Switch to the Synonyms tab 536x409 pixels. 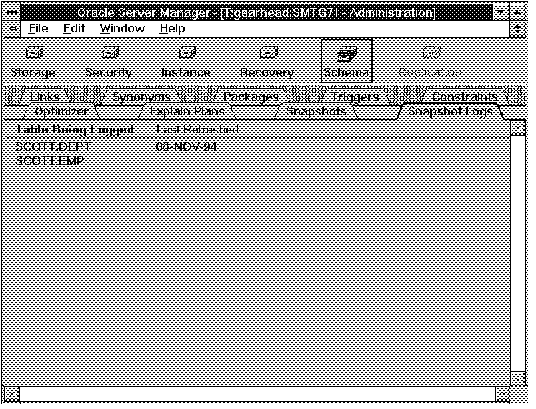tap(141, 97)
